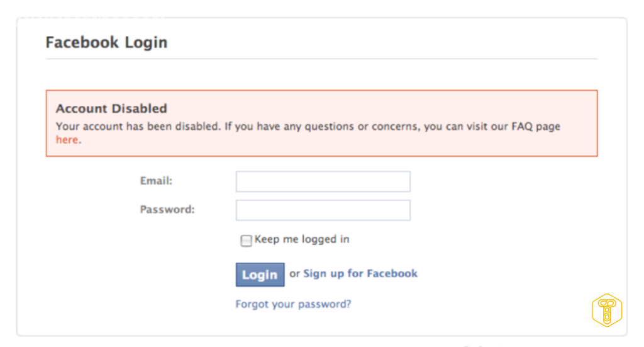Image resolution: width=644 pixels, height=347 pixels.
Task: Focus the Email input field
Action: (323, 181)
